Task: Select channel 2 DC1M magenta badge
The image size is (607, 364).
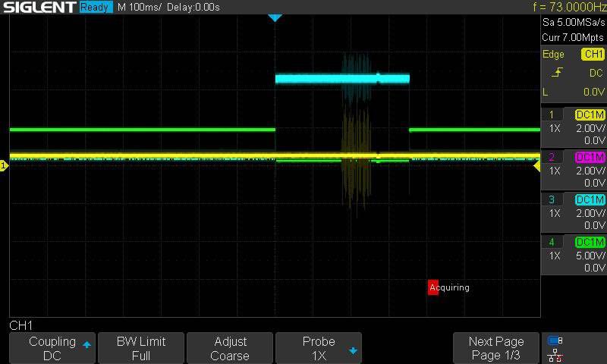Action: click(x=590, y=157)
